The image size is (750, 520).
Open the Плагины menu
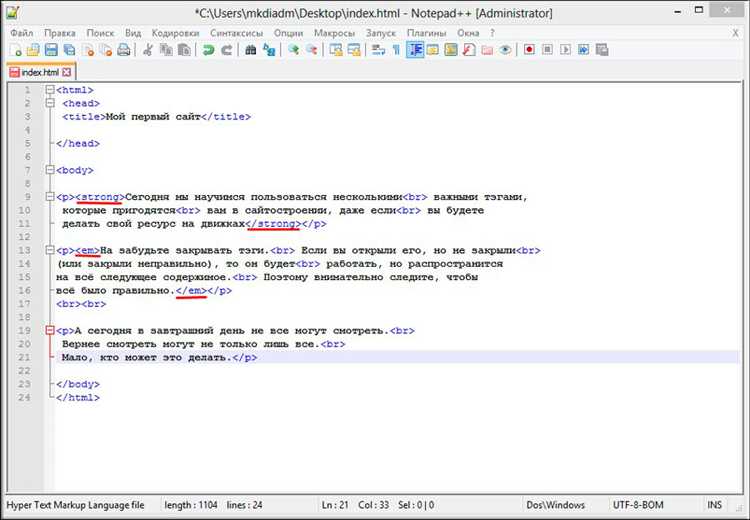coord(427,33)
